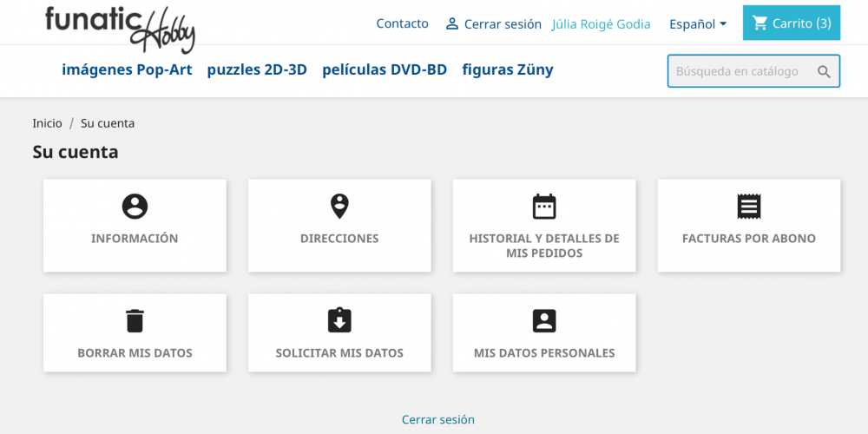Viewport: 868px width, 434px height.
Task: Open the funatic Hobby logo homepage
Action: pyautogui.click(x=121, y=28)
